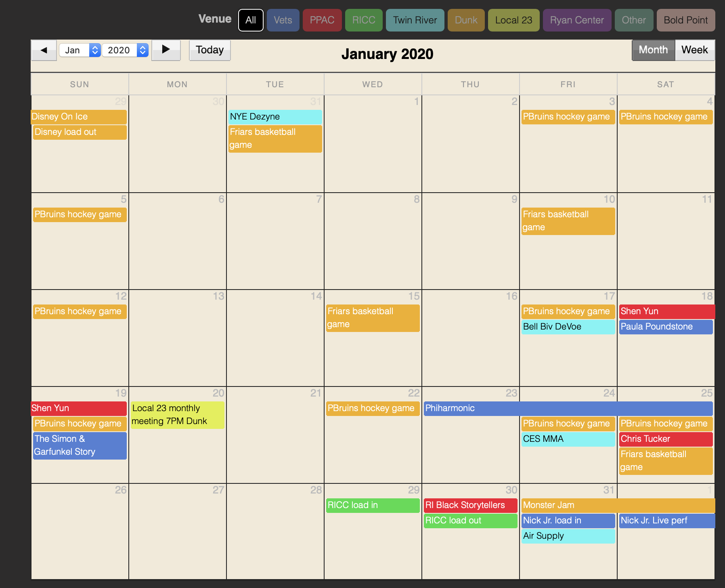The height and width of the screenshot is (588, 725).
Task: Select the NYE Dezyne event
Action: click(x=275, y=117)
